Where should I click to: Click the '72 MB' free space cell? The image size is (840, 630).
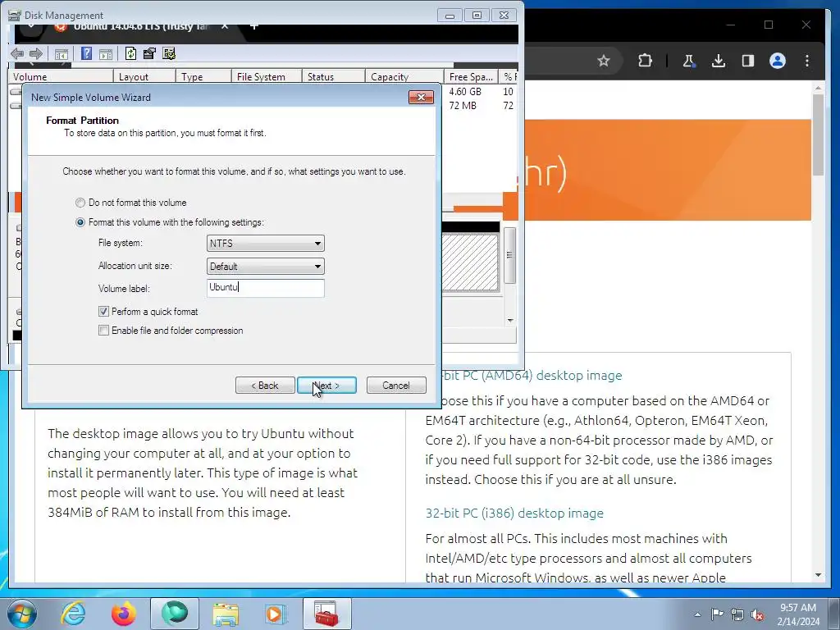tap(463, 106)
